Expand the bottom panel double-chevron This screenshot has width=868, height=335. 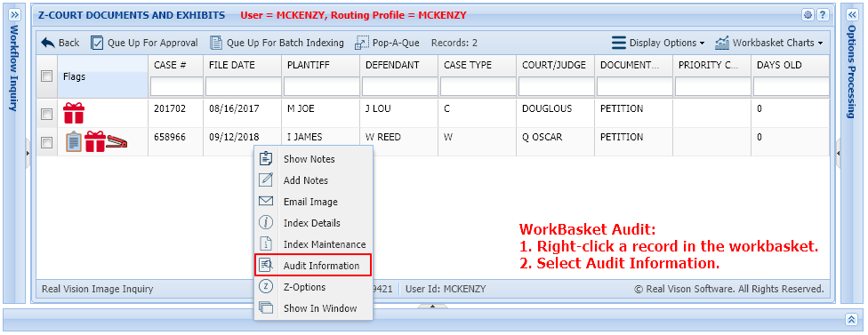point(851,320)
